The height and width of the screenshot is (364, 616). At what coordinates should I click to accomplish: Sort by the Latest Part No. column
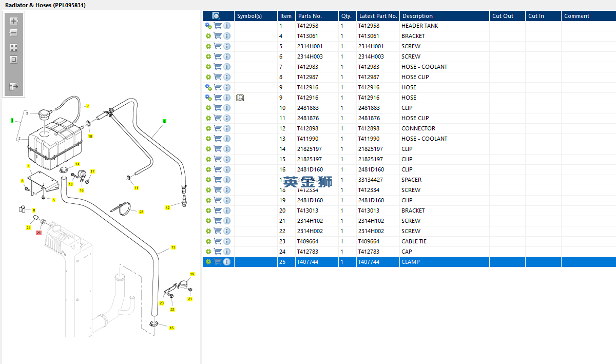[378, 16]
